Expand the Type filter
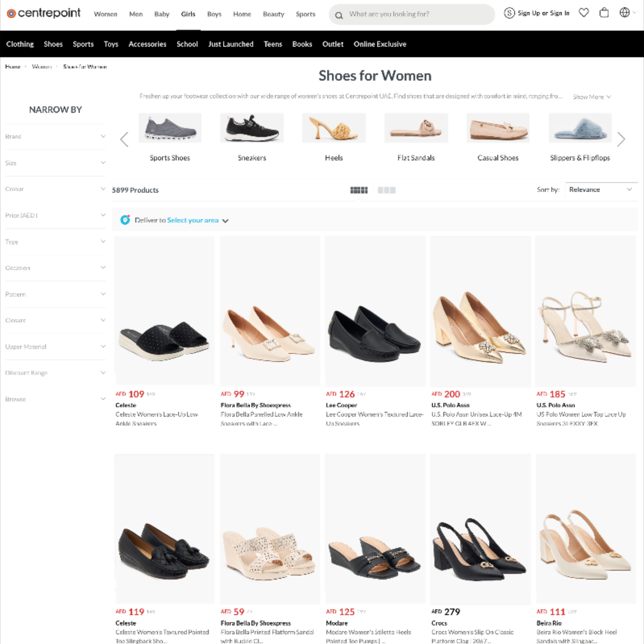 pyautogui.click(x=55, y=242)
